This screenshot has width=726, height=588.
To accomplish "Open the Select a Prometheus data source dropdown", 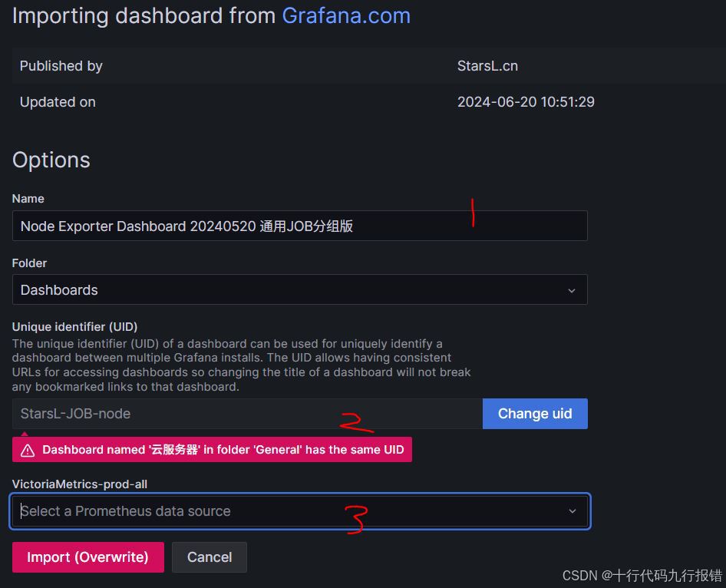I will point(299,511).
